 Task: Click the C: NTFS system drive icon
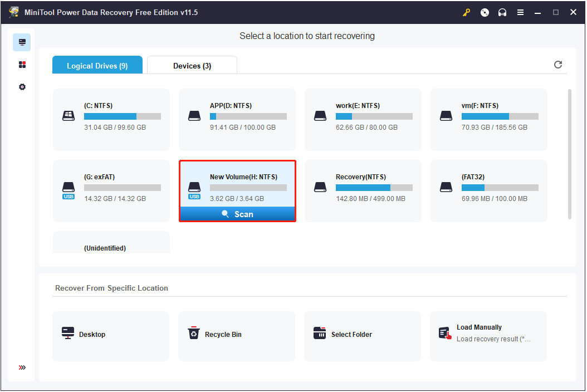coord(69,116)
